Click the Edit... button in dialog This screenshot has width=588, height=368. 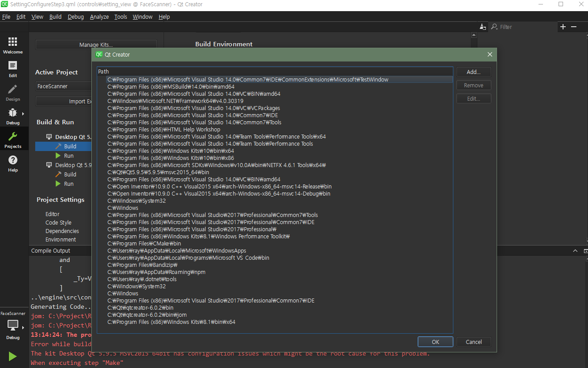coord(473,98)
